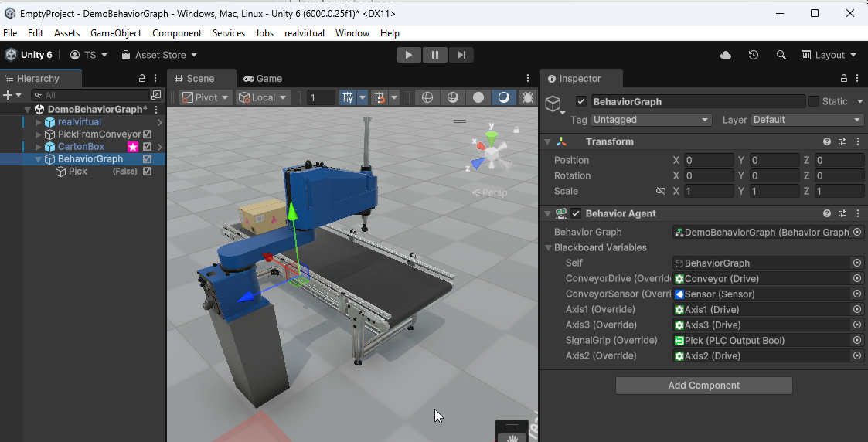Viewport: 868px width, 442px height.
Task: Open Unity Cloud via the cloud icon
Action: tap(726, 55)
